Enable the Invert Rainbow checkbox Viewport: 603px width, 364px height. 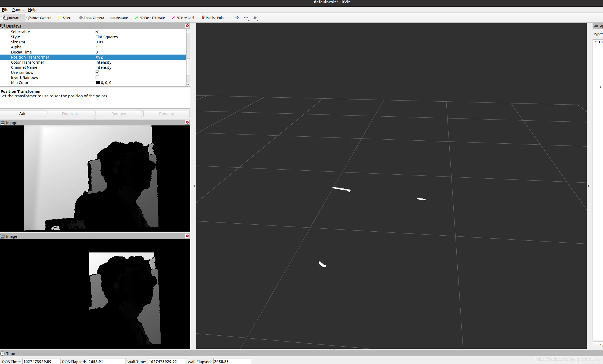pyautogui.click(x=97, y=78)
